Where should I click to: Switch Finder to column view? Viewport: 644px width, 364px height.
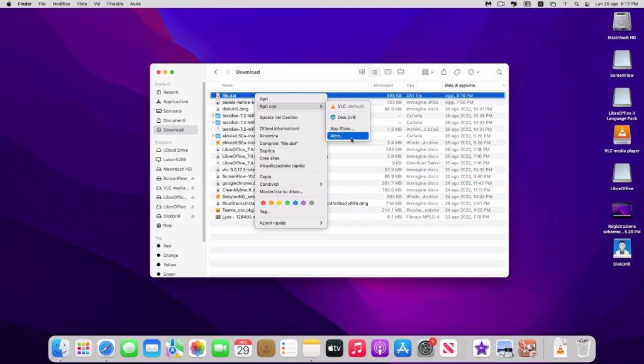(x=387, y=72)
